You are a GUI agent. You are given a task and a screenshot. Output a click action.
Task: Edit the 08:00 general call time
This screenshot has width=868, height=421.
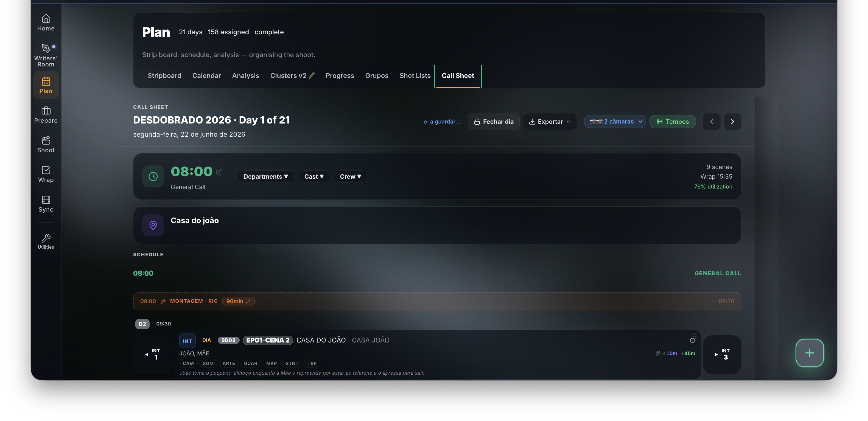point(219,172)
